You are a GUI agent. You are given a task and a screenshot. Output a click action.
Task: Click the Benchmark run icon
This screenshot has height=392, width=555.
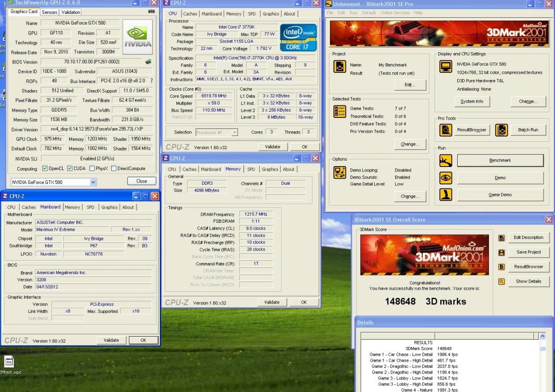coord(446,161)
